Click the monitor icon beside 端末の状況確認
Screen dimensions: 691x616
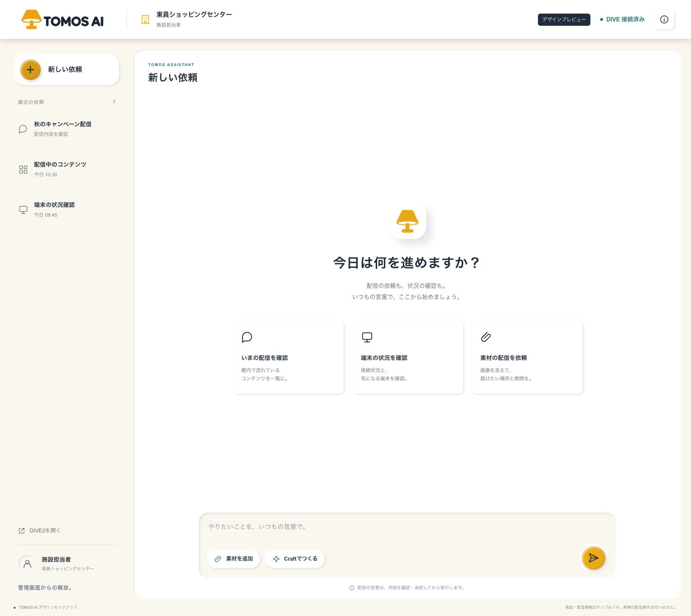23,210
